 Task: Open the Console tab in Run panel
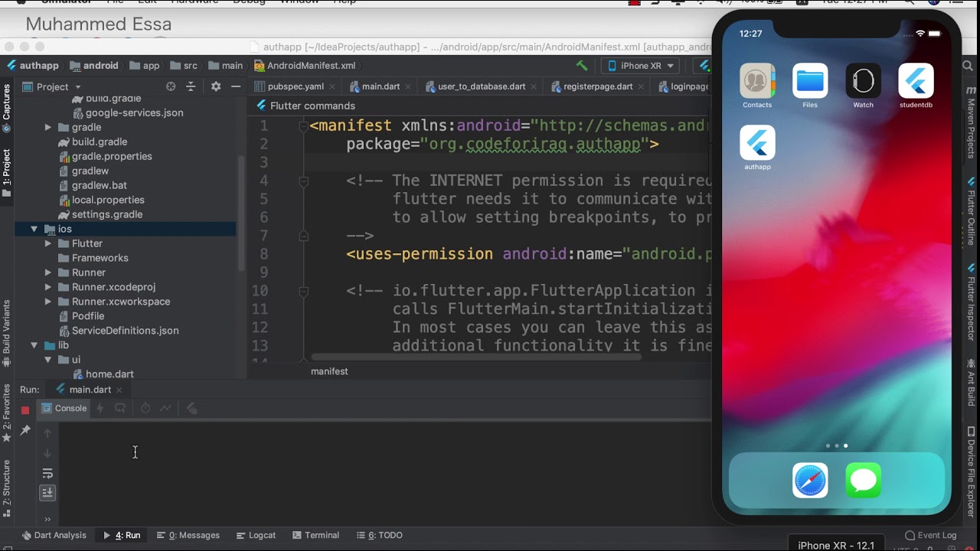pos(64,409)
